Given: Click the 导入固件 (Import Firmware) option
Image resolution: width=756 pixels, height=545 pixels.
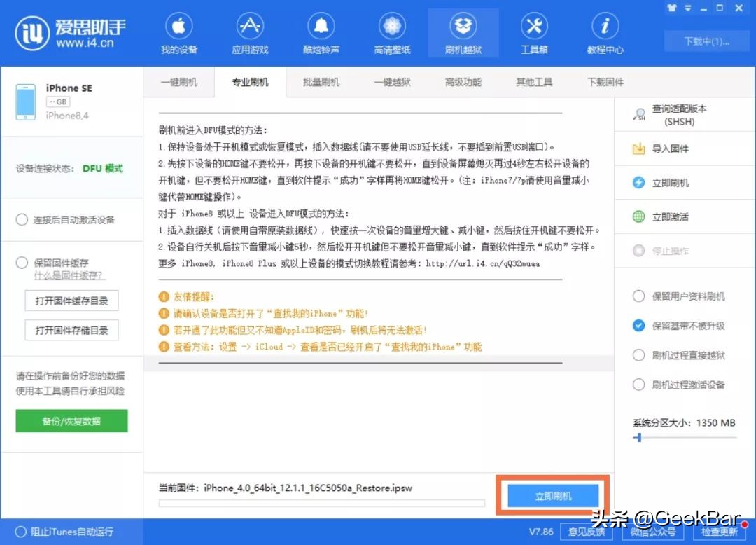Looking at the screenshot, I should click(672, 148).
